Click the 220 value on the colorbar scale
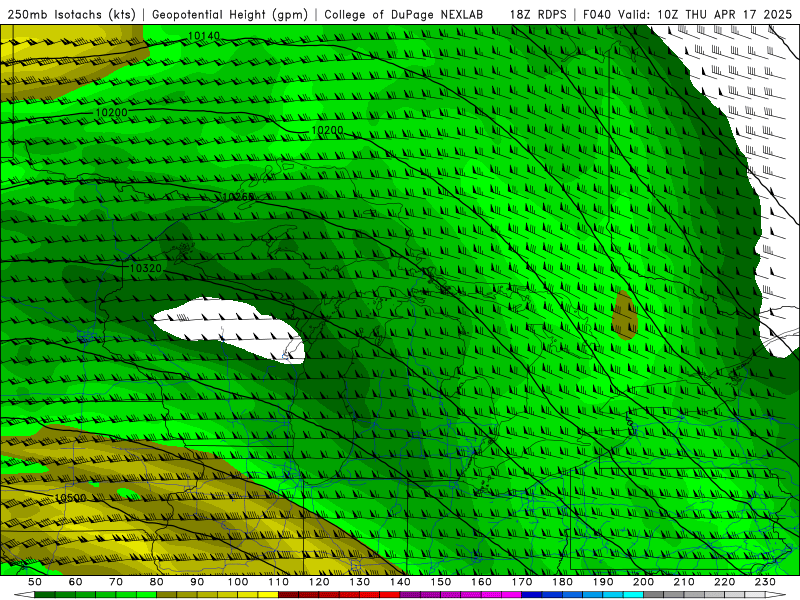Screen dimensions: 800x600 (724, 582)
